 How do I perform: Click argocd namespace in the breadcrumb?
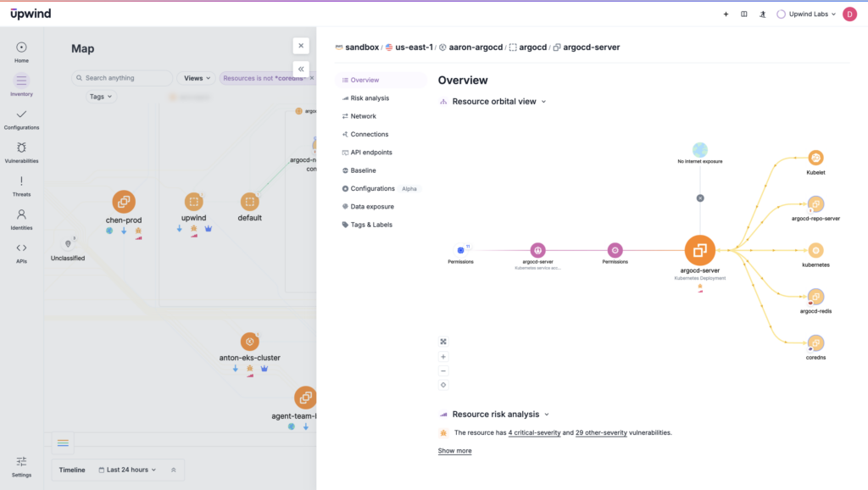tap(532, 47)
